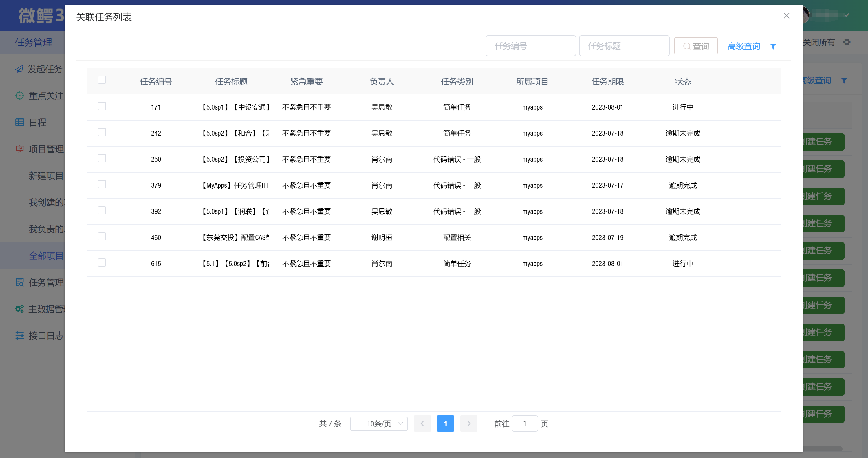This screenshot has width=868, height=458.
Task: Check the checkbox for task 171
Action: click(x=102, y=106)
